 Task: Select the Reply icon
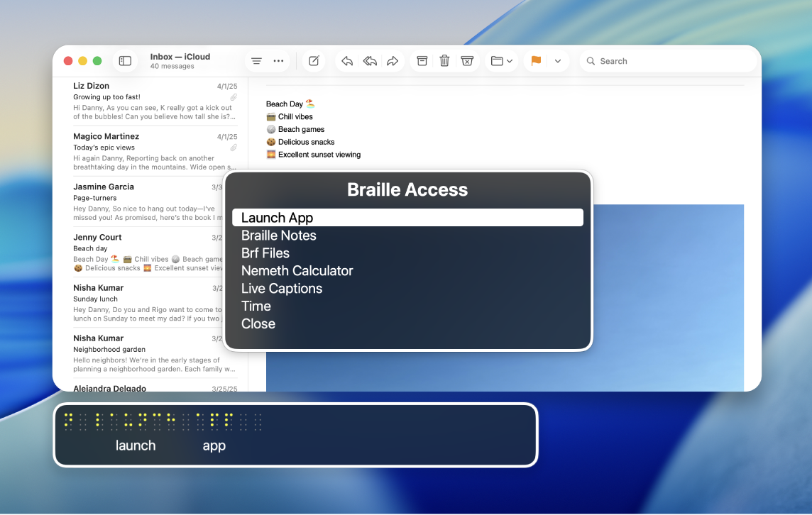(347, 61)
